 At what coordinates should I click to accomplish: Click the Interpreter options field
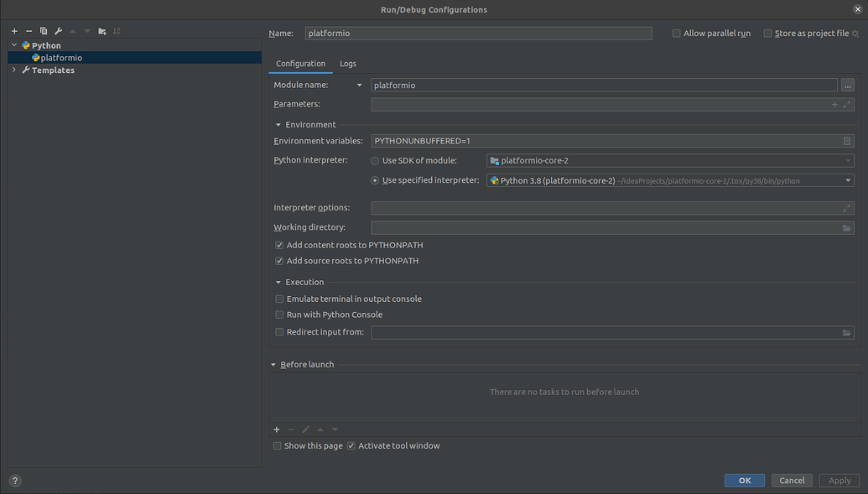click(x=612, y=208)
